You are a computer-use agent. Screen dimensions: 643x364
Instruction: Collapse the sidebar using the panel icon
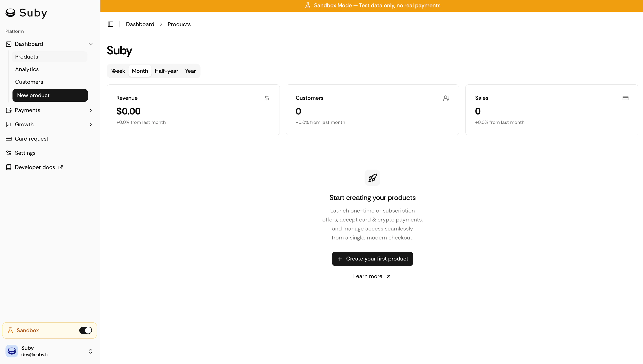(x=110, y=24)
